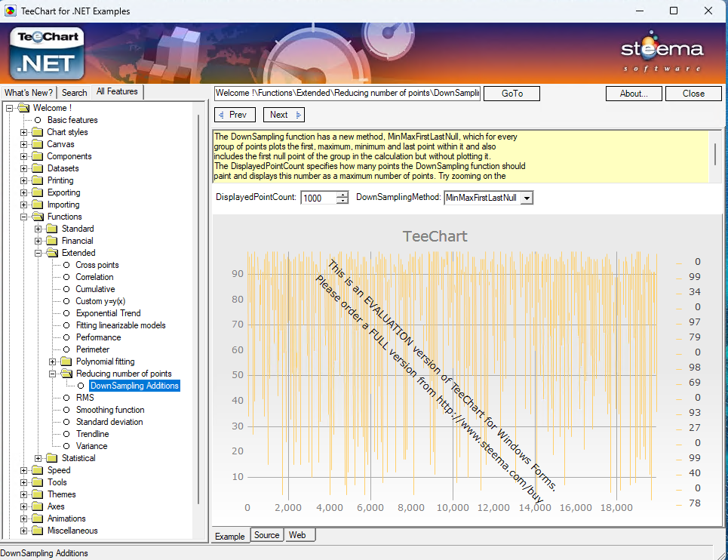Select Correlation tree item

click(94, 277)
